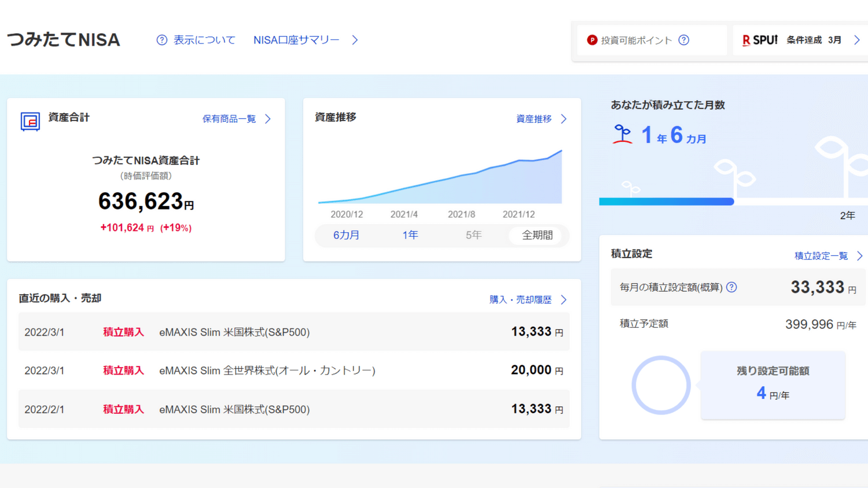Click the chevron after 購入・売却履歴
Image resolution: width=868 pixels, height=488 pixels.
[x=564, y=299]
